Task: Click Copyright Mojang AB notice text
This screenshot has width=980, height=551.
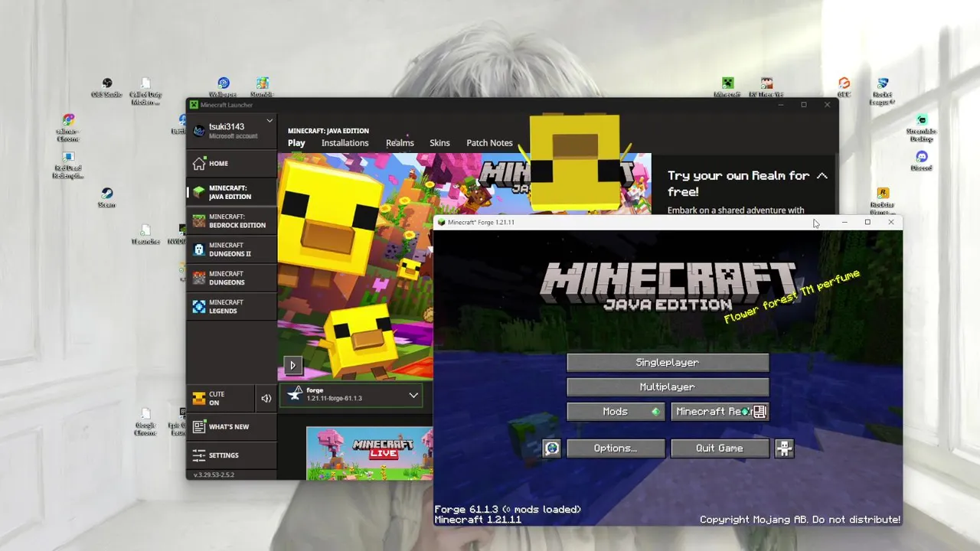Action: (x=800, y=520)
